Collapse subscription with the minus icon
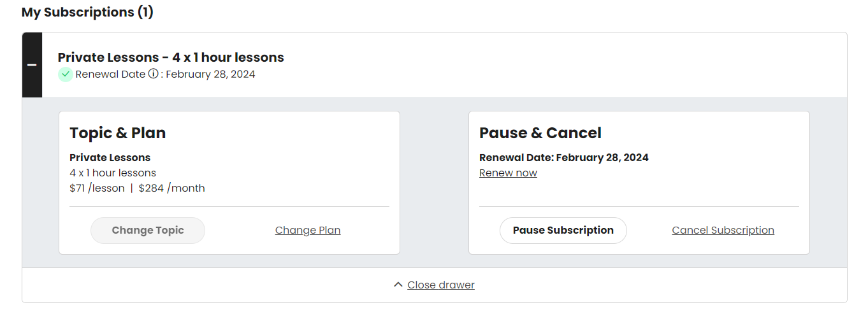The image size is (868, 326). [32, 65]
